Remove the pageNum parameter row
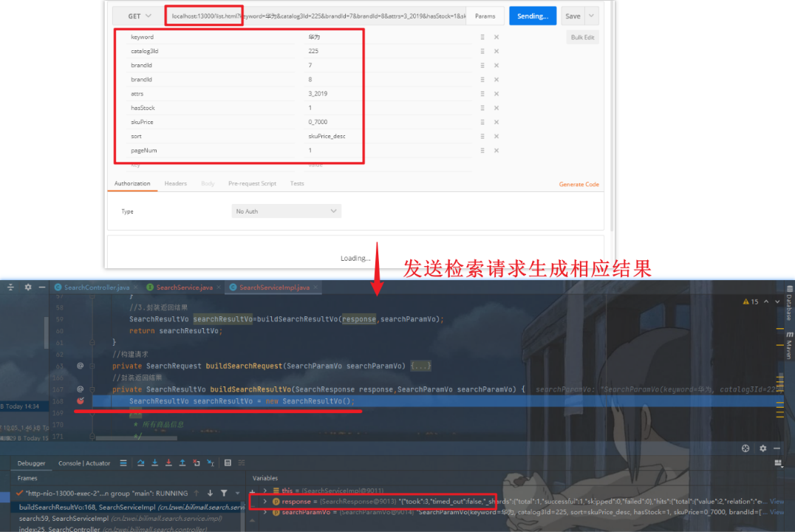Screen dimensions: 795x532 click(497, 151)
